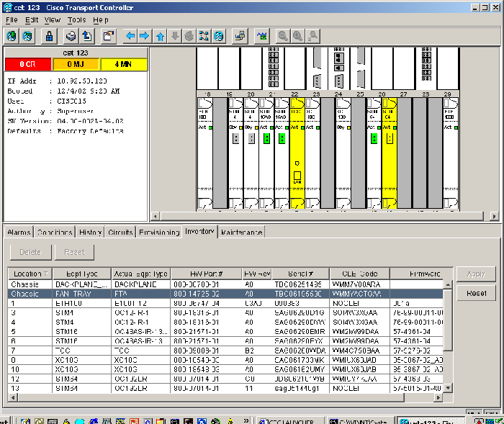
Task: Click the Serial # column header
Action: point(300,274)
